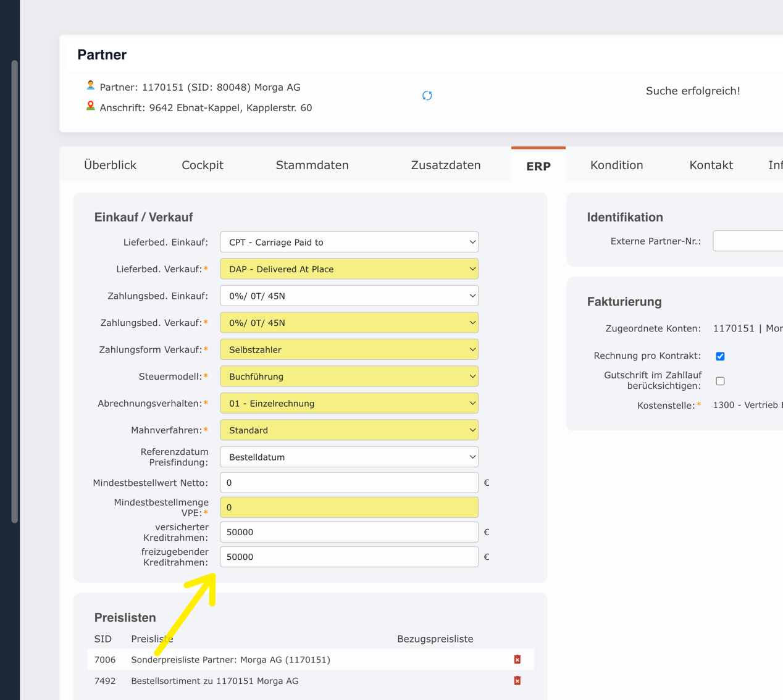Click the red location pin icon beside Anschrift
Screen dimensions: 783x700
tap(90, 106)
